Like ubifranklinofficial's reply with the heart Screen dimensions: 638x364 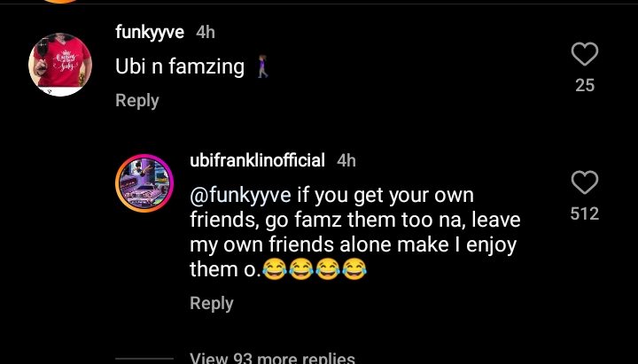[584, 183]
